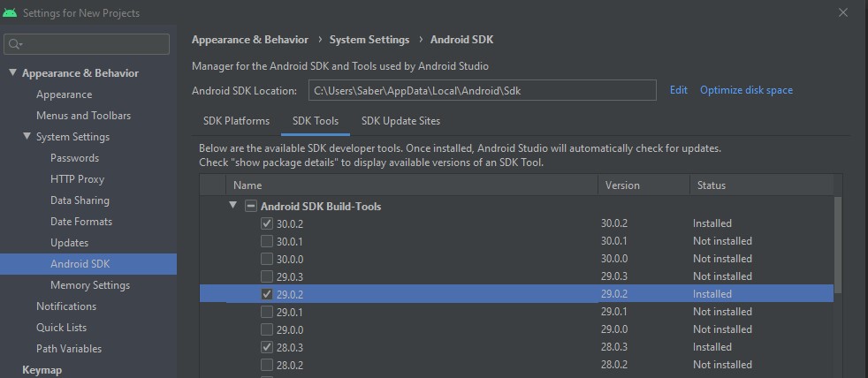Click the 29.0.0 row name text
This screenshot has height=378, width=868.
[x=290, y=330]
